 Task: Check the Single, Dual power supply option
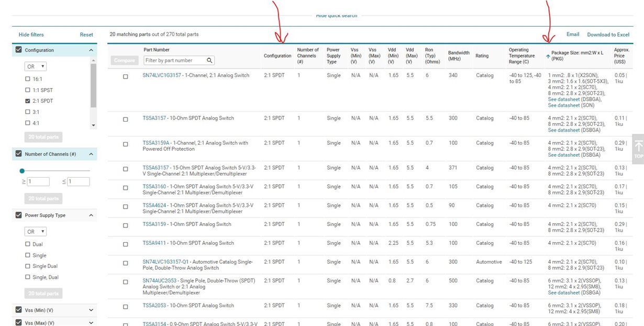point(28,277)
